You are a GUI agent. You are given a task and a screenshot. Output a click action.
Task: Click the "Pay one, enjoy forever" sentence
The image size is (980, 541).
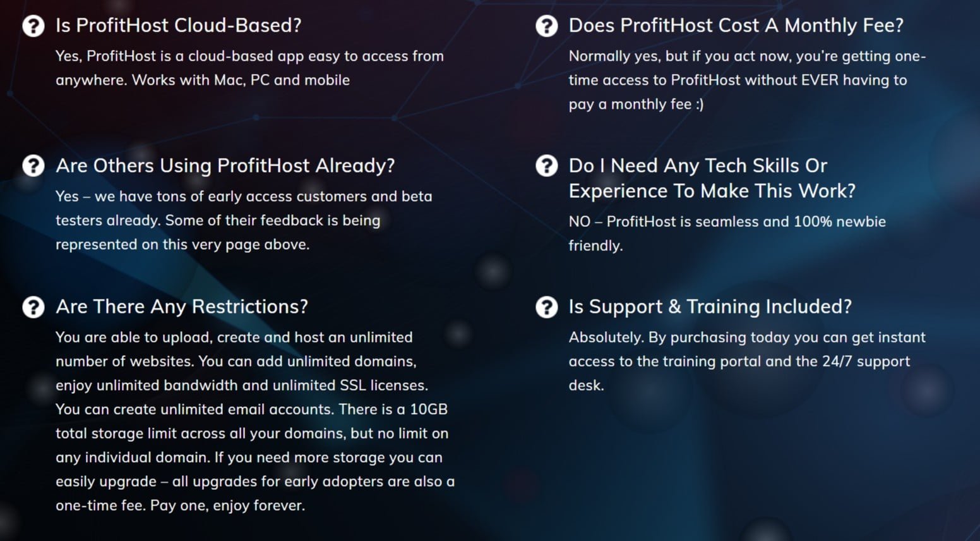click(227, 506)
